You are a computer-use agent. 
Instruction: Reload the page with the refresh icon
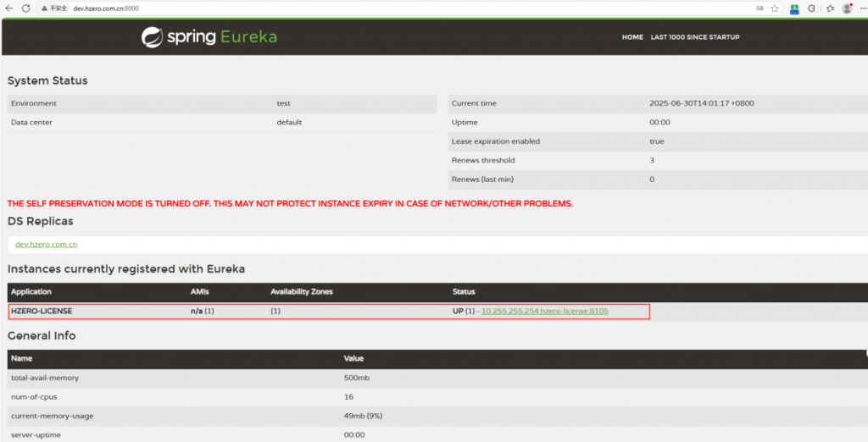[x=25, y=8]
